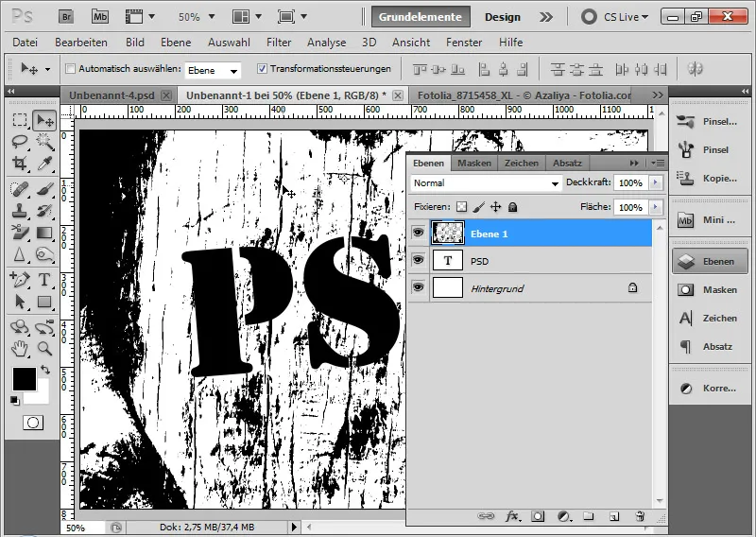Uncheck Transformationssteuerungen checkbox
This screenshot has height=537, width=756.
(x=262, y=68)
